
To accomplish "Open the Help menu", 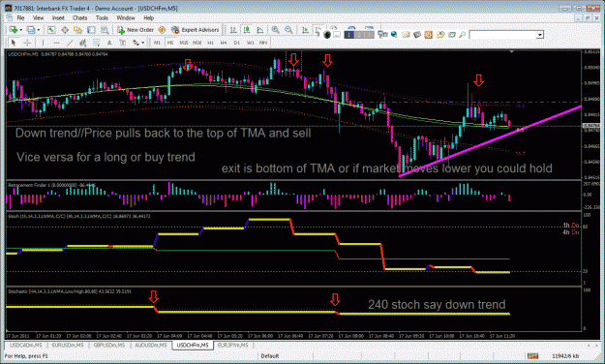I will tap(148, 17).
